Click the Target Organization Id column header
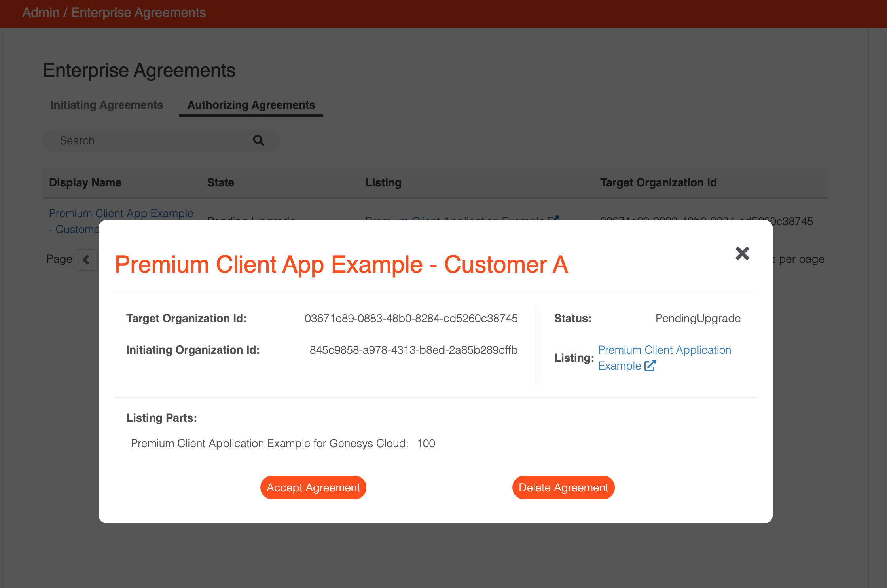Viewport: 887px width, 588px height. tap(658, 182)
